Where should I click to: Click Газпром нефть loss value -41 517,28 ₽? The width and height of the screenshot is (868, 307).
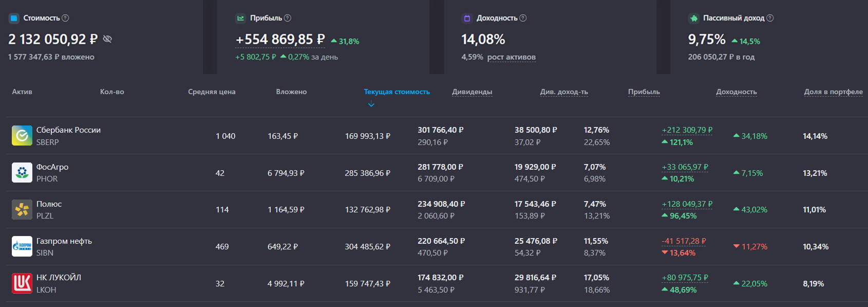click(x=684, y=241)
